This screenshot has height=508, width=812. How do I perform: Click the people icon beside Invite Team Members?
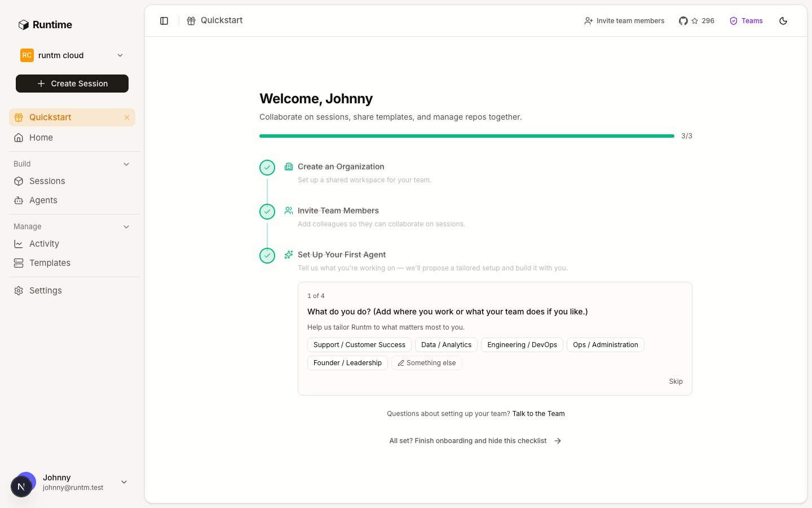[x=289, y=211]
